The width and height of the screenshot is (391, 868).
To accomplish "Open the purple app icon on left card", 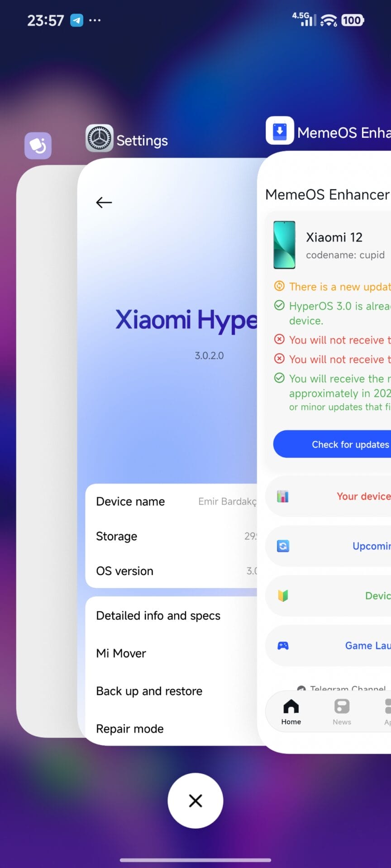I will coord(38,146).
